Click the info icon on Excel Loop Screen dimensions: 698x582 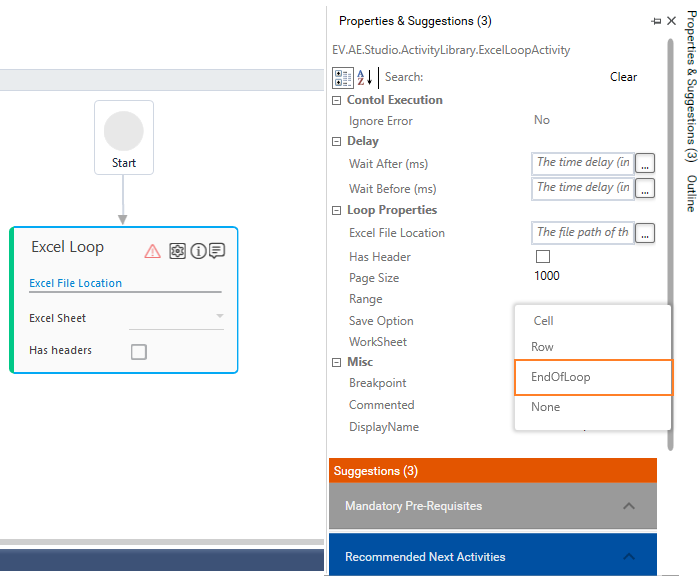pyautogui.click(x=198, y=251)
